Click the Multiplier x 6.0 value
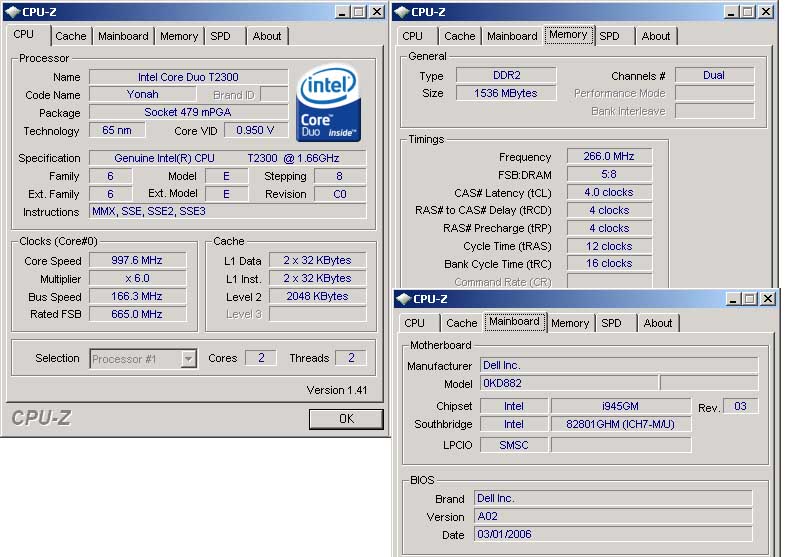Viewport: 786px width, 557px height. tap(137, 278)
